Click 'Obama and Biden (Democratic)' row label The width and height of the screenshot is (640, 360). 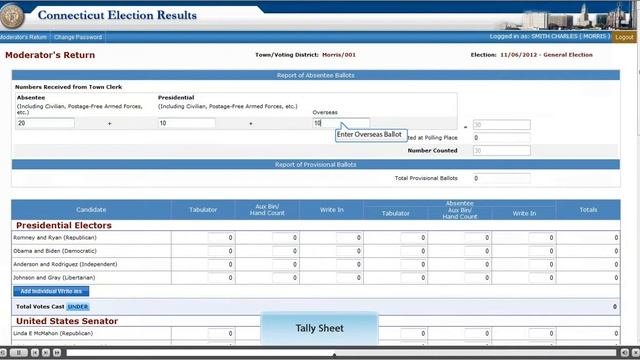tap(55, 251)
